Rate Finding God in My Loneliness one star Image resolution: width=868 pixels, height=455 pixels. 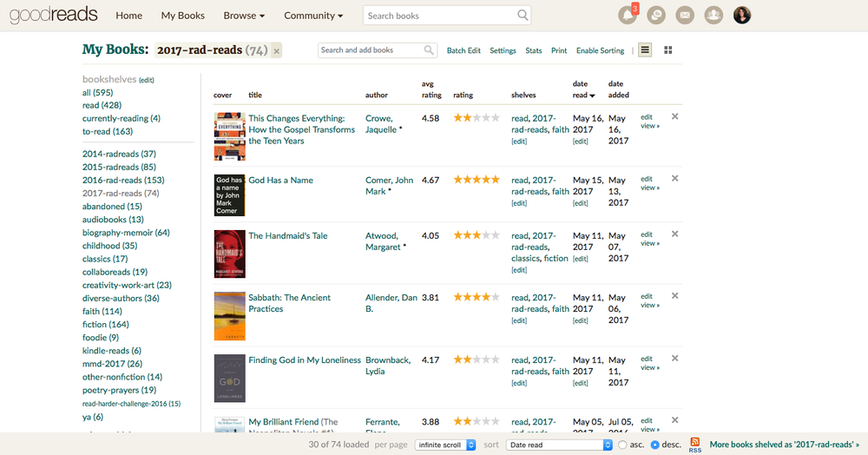coord(457,359)
